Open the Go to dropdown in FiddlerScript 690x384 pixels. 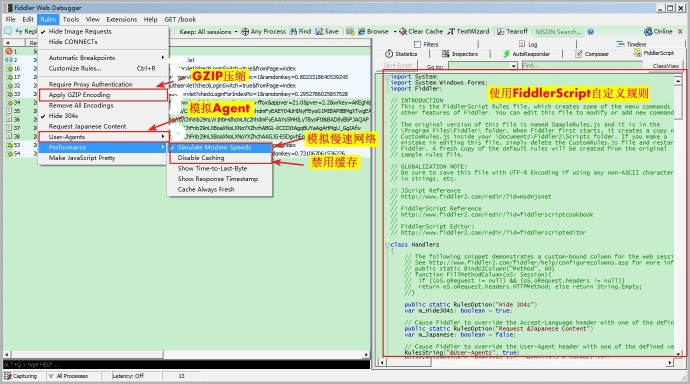point(514,66)
